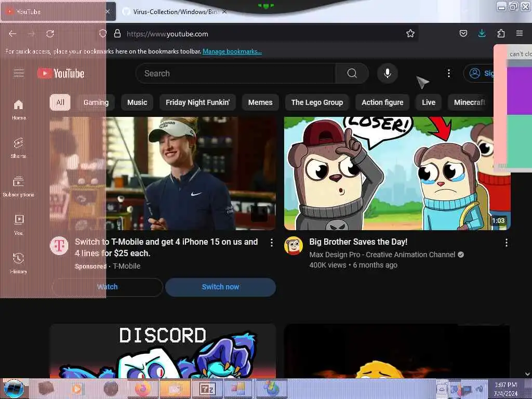This screenshot has height=399, width=532.
Task: Open the Switch to T-Mobile ad title
Action: 166,247
